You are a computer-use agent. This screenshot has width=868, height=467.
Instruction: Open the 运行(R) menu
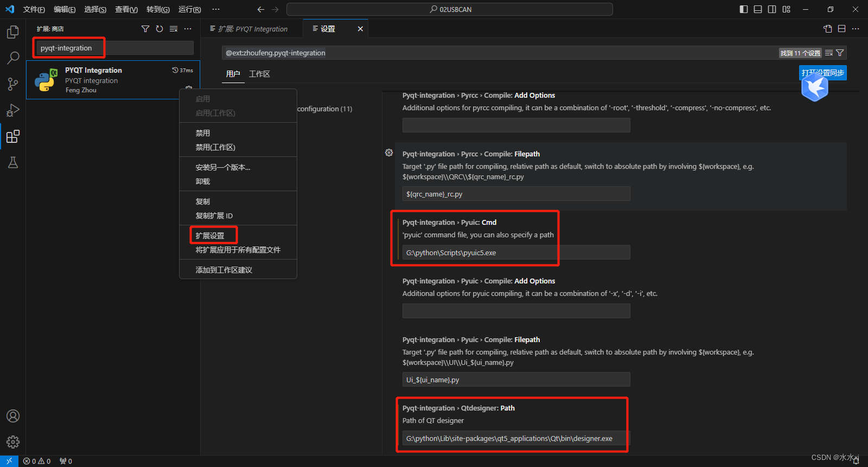[190, 9]
